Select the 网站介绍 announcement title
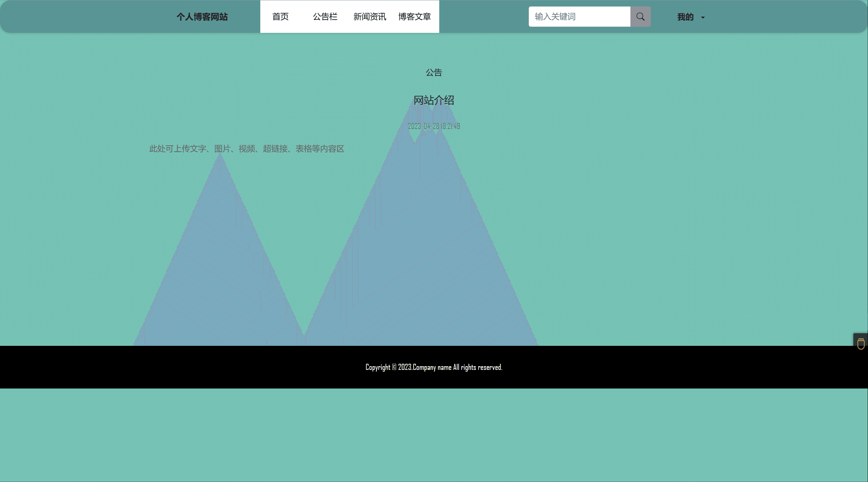The image size is (868, 482). [434, 100]
